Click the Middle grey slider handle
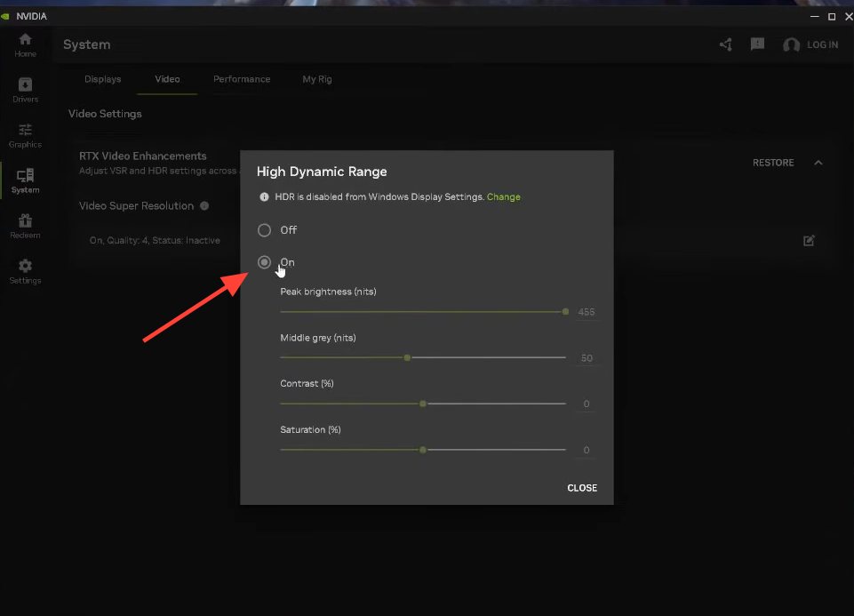Viewport: 854px width, 616px height. click(407, 358)
